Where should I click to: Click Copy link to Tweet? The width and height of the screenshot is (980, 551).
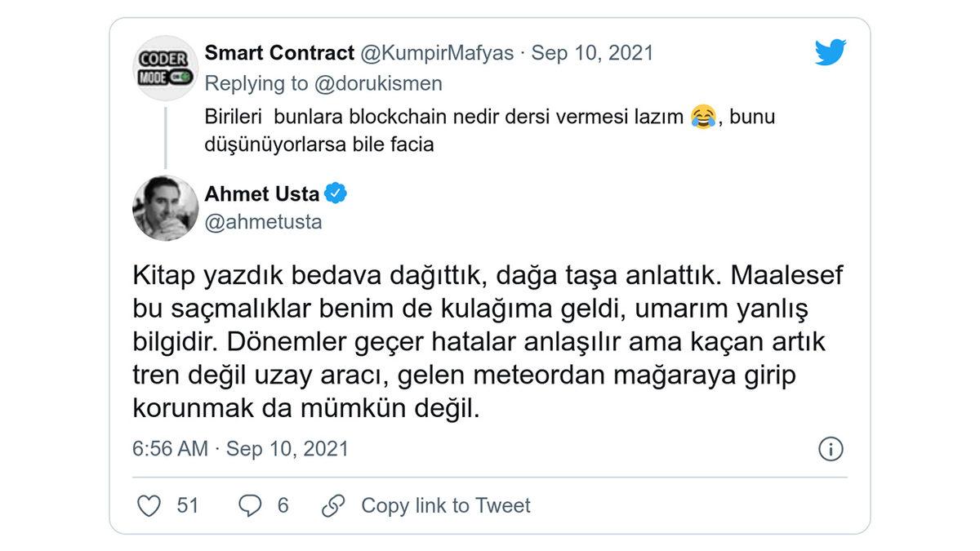pos(445,506)
